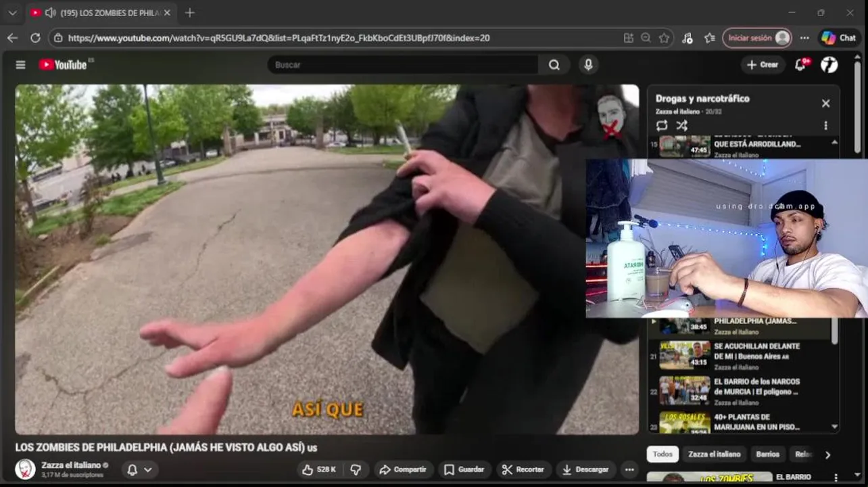The width and height of the screenshot is (868, 487).
Task: Click the Compartir share button
Action: tap(402, 469)
